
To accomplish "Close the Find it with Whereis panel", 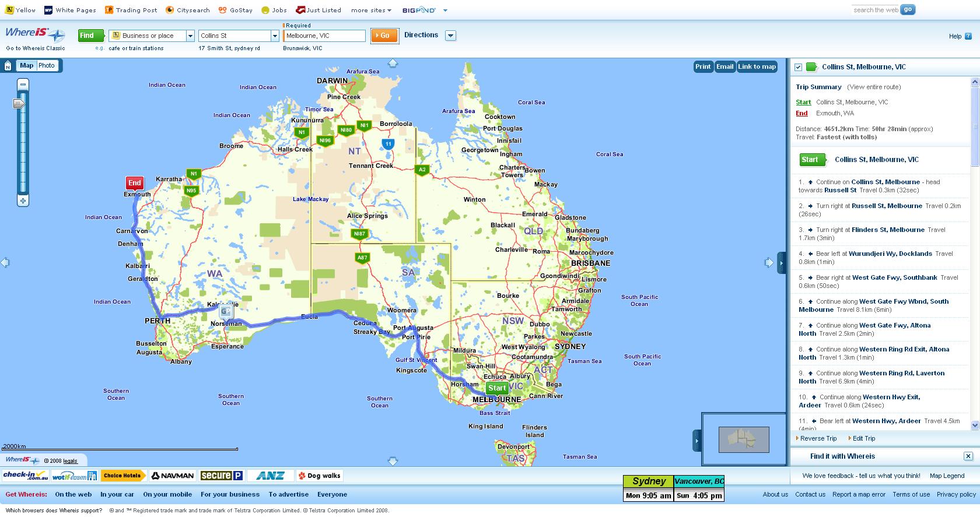I will coord(968,456).
